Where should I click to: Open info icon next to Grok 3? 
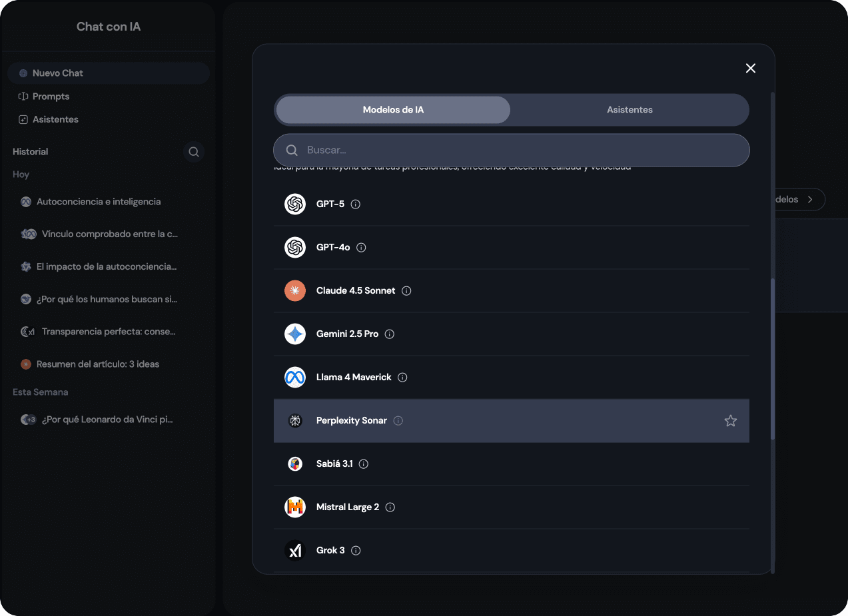356,551
